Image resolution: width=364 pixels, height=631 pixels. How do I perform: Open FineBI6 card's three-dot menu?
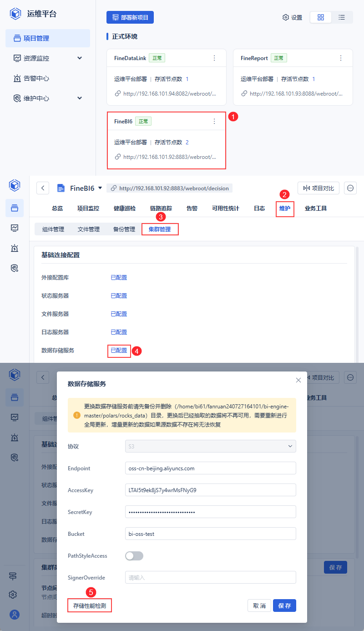click(214, 122)
